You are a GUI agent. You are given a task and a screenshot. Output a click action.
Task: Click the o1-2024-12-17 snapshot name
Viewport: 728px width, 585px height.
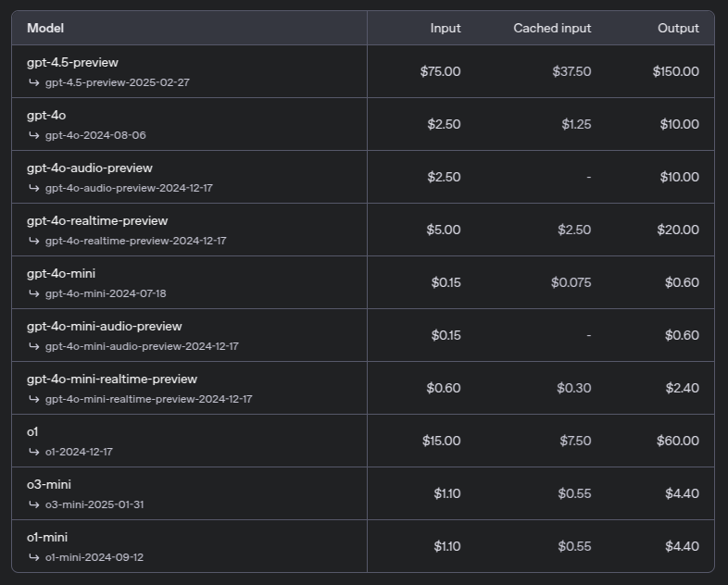point(79,453)
